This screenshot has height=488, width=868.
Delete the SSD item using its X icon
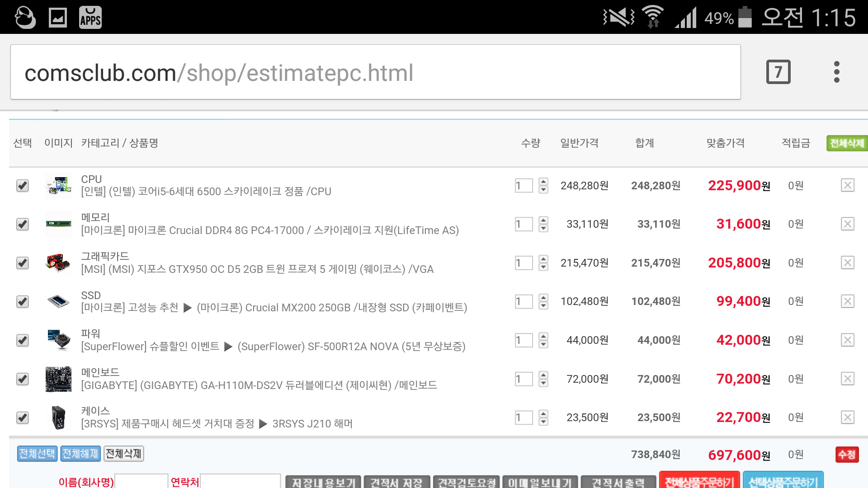click(847, 301)
